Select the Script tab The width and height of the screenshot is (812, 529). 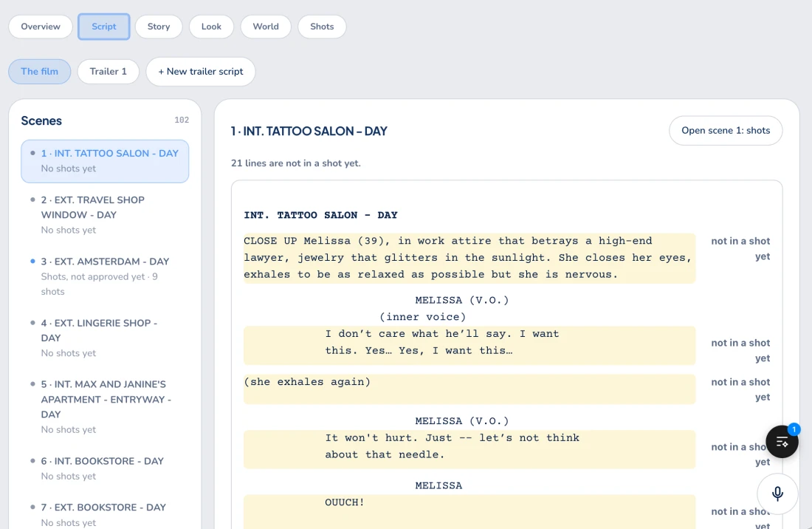103,27
